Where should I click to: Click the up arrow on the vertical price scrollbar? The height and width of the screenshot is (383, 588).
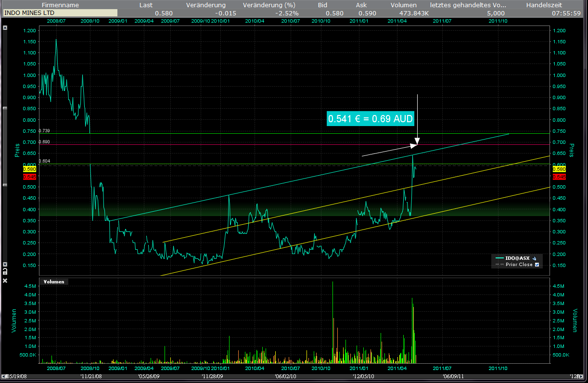point(5,28)
